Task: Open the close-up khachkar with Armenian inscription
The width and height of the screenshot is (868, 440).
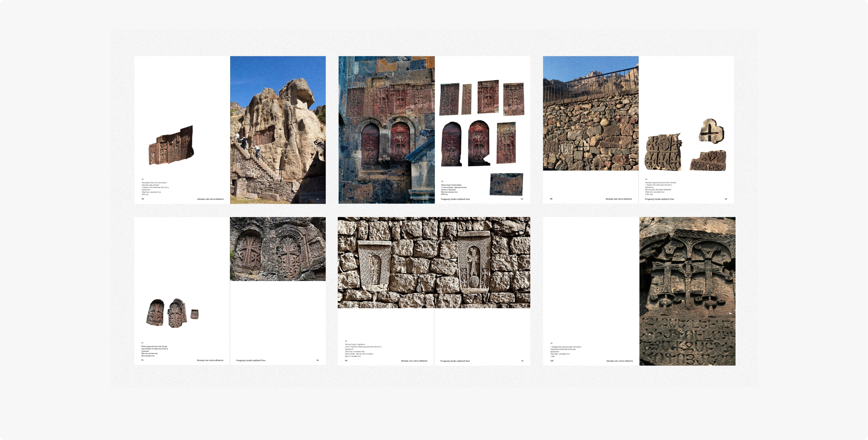Action: pos(687,291)
